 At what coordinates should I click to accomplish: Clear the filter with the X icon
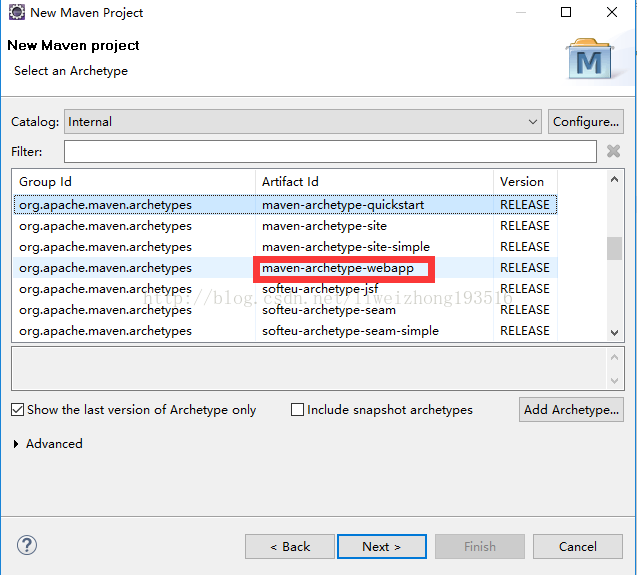click(x=613, y=151)
